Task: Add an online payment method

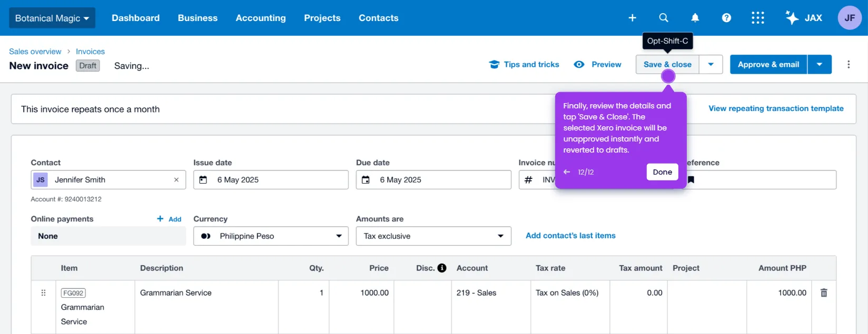Action: (x=169, y=219)
